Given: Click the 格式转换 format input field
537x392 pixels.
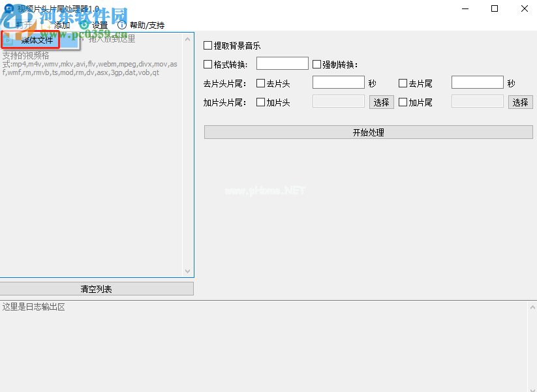Looking at the screenshot, I should pyautogui.click(x=282, y=63).
